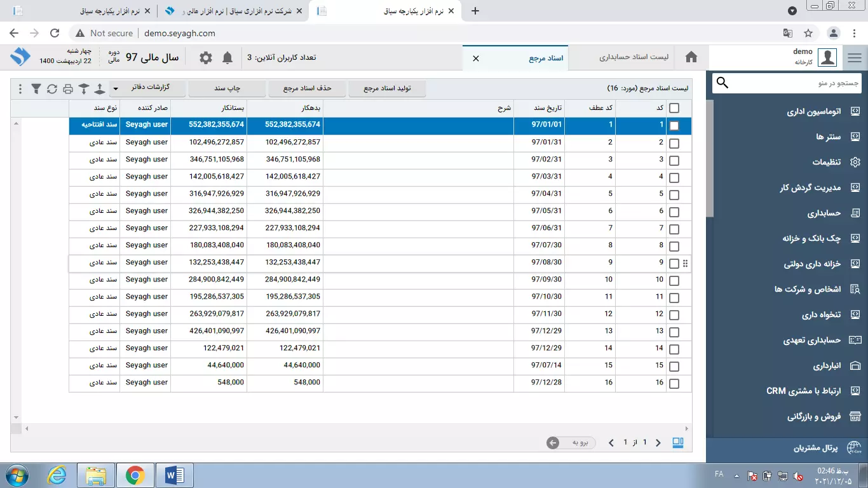The height and width of the screenshot is (488, 868).
Task: Check the box for row code 5
Action: (x=674, y=195)
